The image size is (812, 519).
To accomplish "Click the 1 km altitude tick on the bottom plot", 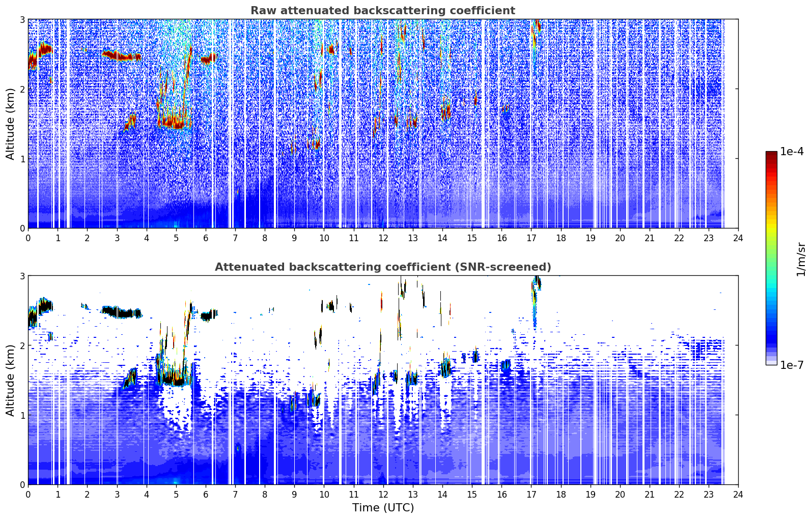I will pos(22,415).
